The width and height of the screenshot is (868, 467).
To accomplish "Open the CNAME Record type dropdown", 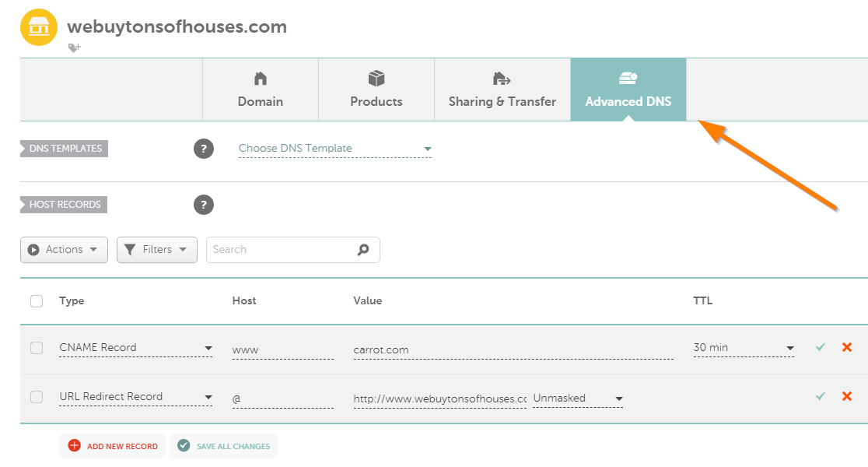I will click(135, 348).
